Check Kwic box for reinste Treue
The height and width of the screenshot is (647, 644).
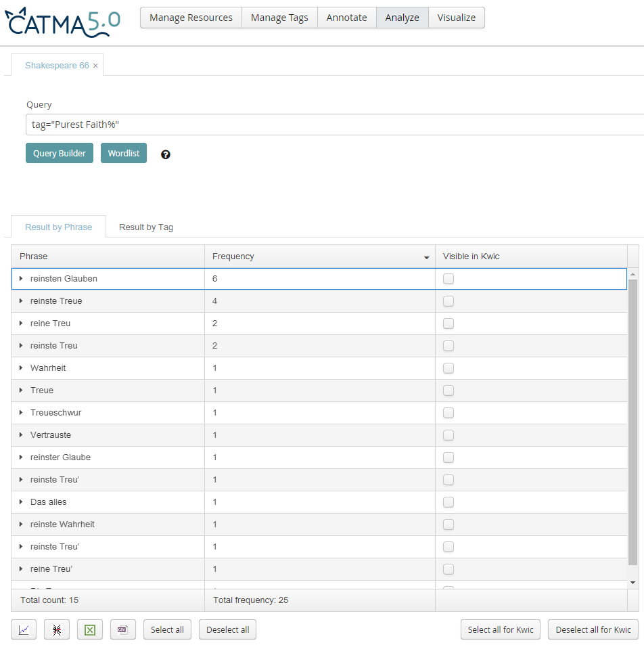point(448,301)
